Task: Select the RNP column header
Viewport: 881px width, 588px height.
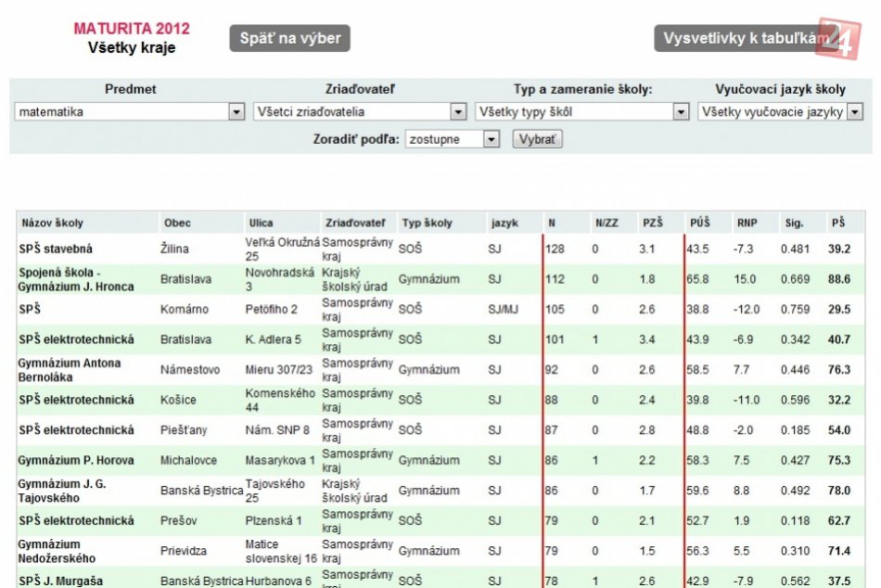Action: [x=747, y=224]
